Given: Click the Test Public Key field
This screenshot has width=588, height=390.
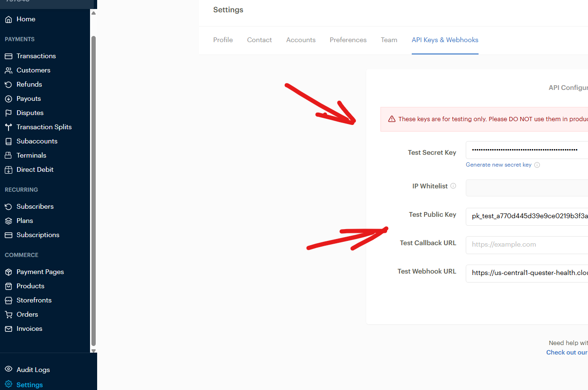Looking at the screenshot, I should (x=527, y=216).
